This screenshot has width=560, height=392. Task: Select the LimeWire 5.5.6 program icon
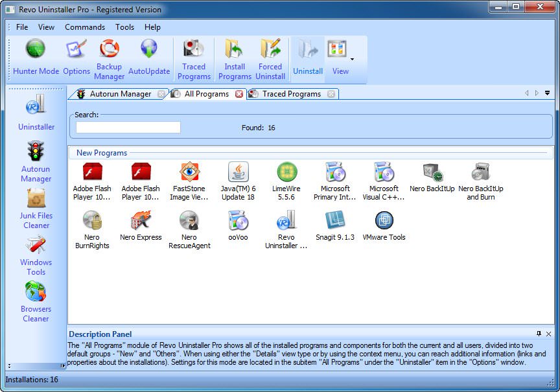(x=286, y=181)
